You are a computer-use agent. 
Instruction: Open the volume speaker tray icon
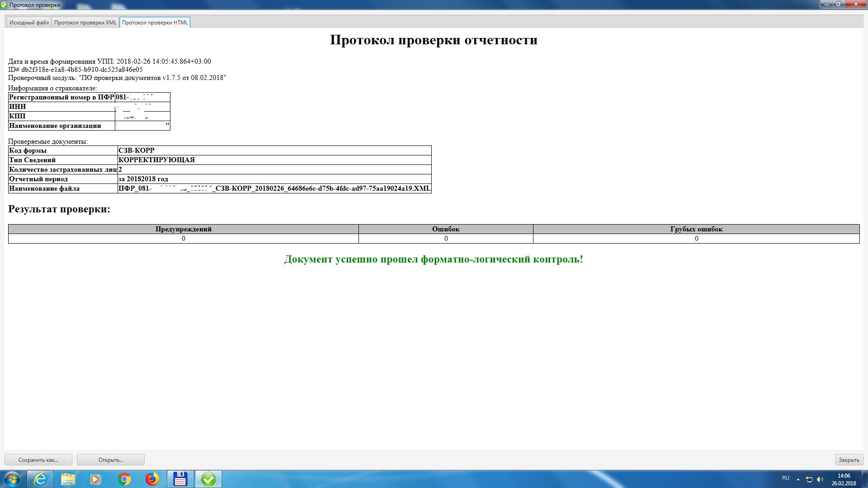coord(820,479)
